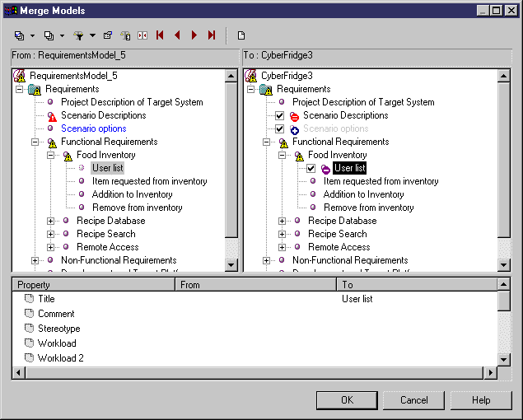Expand Remote Access in the From pane
Screen dimensions: 523x420
pos(50,247)
